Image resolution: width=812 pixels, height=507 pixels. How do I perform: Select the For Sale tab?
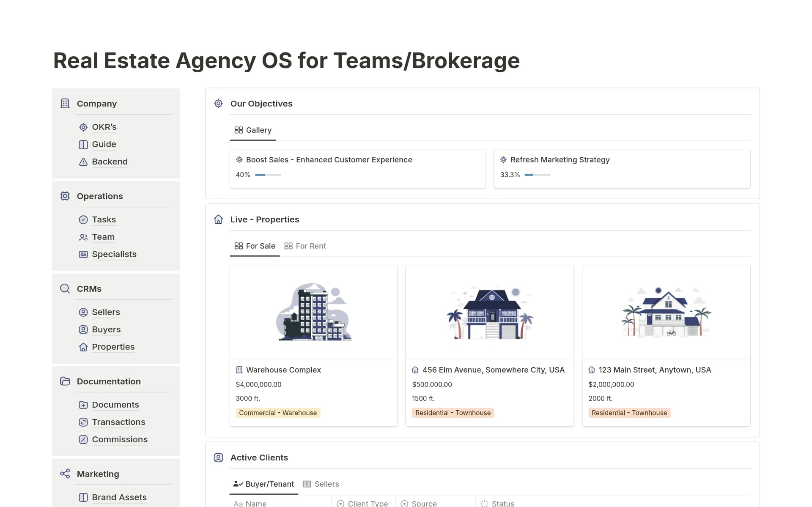click(255, 246)
